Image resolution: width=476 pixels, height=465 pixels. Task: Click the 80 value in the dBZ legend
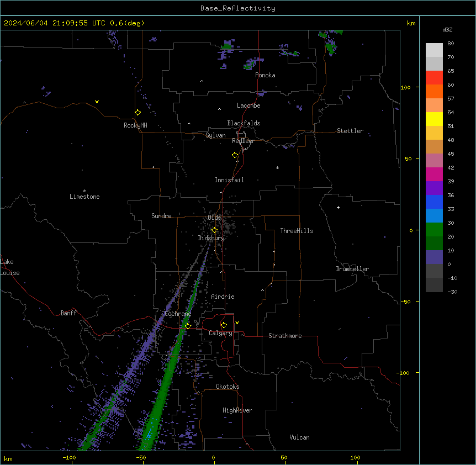[451, 44]
